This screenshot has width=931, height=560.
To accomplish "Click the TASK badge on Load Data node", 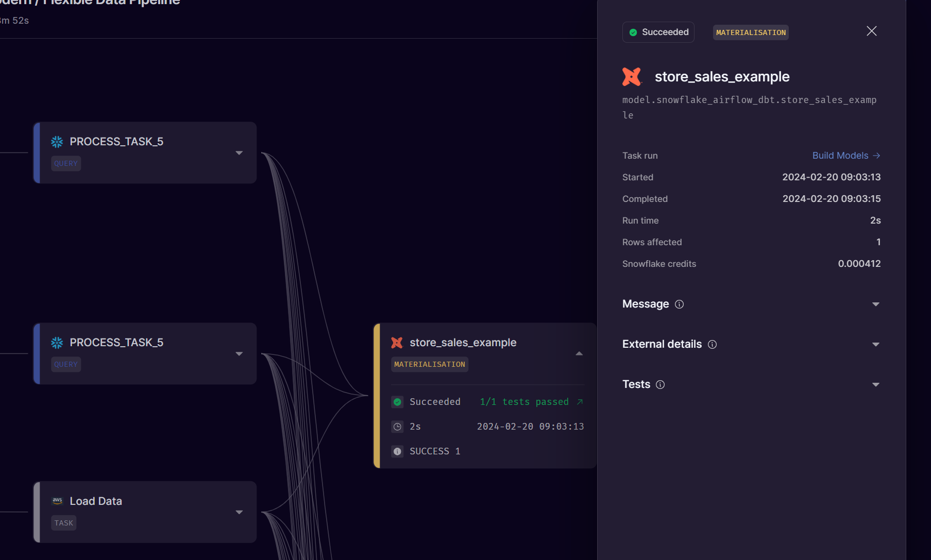I will tap(64, 523).
